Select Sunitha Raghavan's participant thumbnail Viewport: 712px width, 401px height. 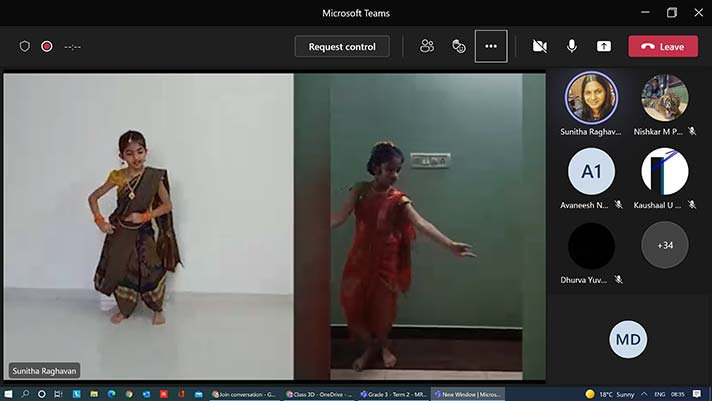(591, 97)
